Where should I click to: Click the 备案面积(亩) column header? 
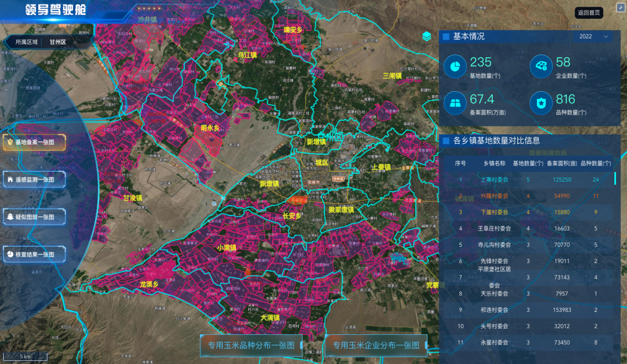[x=562, y=163]
